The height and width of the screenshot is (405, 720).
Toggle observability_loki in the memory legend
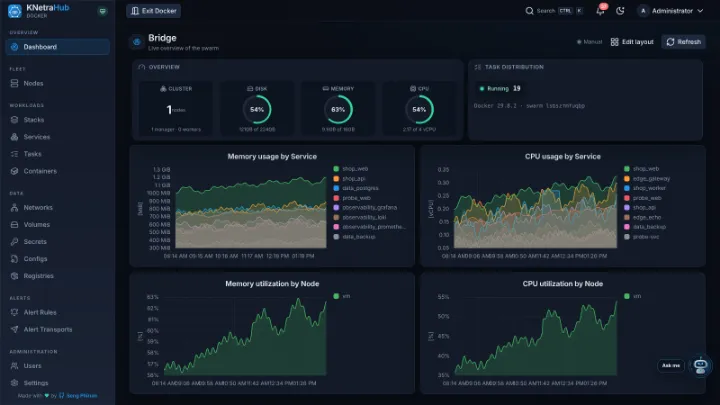(360, 217)
